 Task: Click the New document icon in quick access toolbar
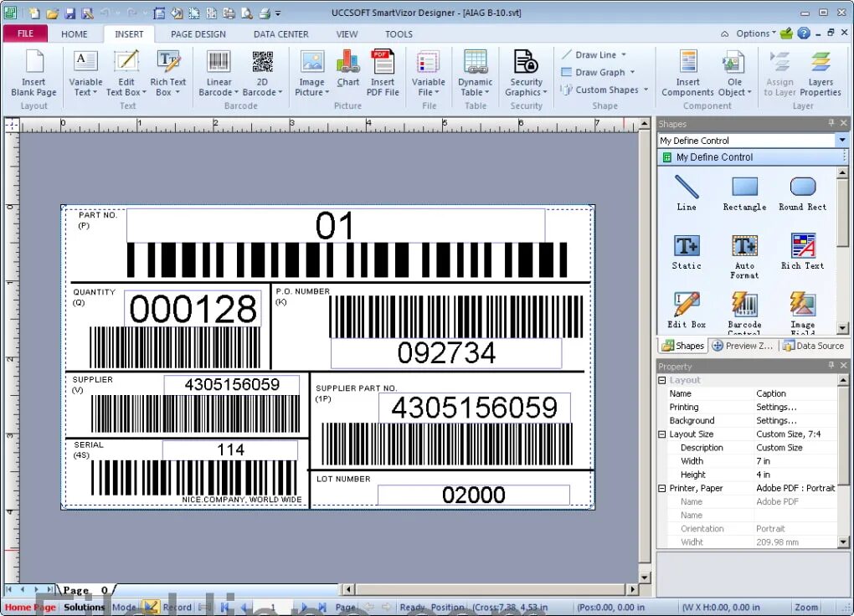click(x=34, y=13)
